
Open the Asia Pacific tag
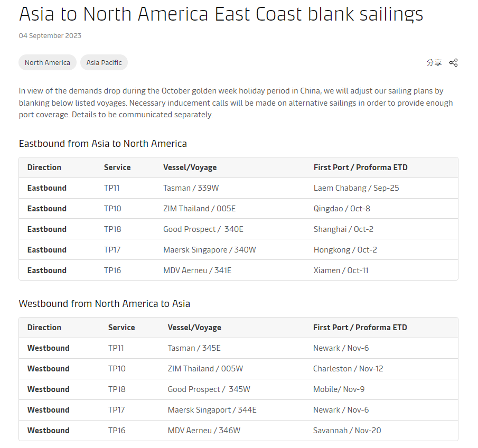point(104,62)
